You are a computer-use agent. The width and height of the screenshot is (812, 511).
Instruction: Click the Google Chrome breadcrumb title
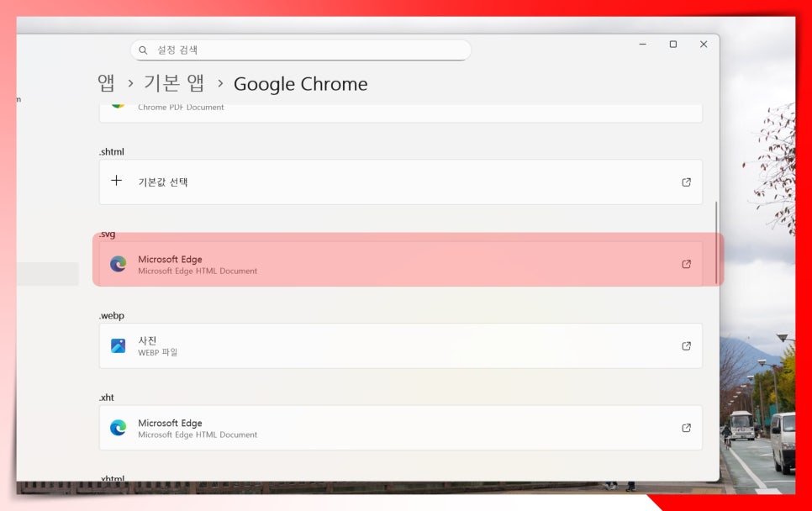pyautogui.click(x=300, y=84)
